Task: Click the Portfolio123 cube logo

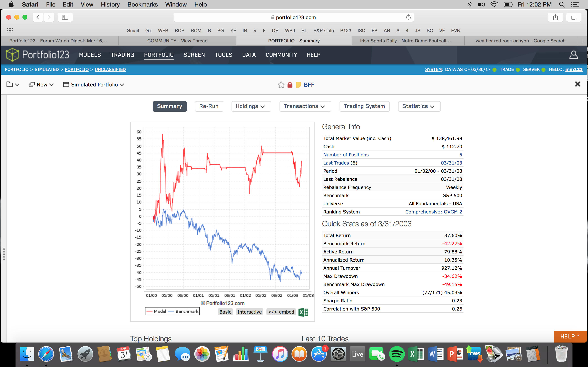Action: 12,55
